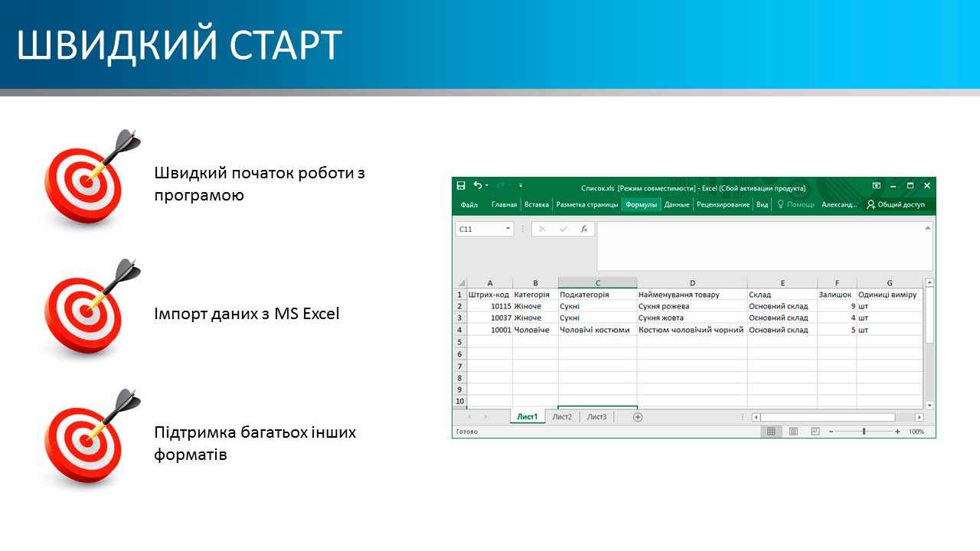
Task: Click horizontal scrollbar left arrow
Action: [756, 417]
